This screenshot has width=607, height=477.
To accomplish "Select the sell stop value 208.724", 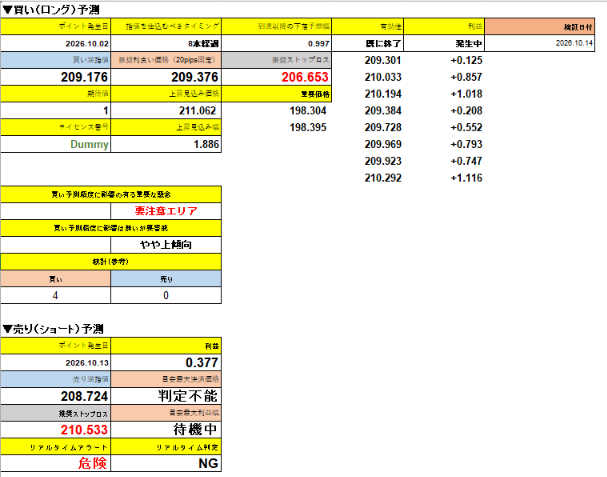I will (56, 396).
